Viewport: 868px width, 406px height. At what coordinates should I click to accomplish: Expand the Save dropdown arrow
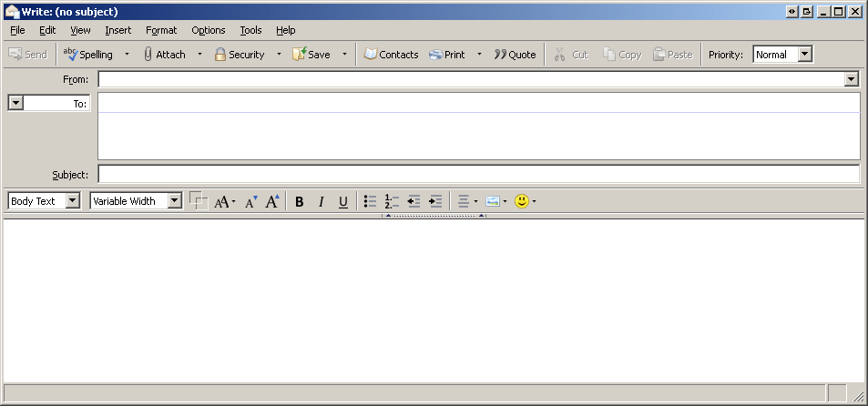(344, 55)
